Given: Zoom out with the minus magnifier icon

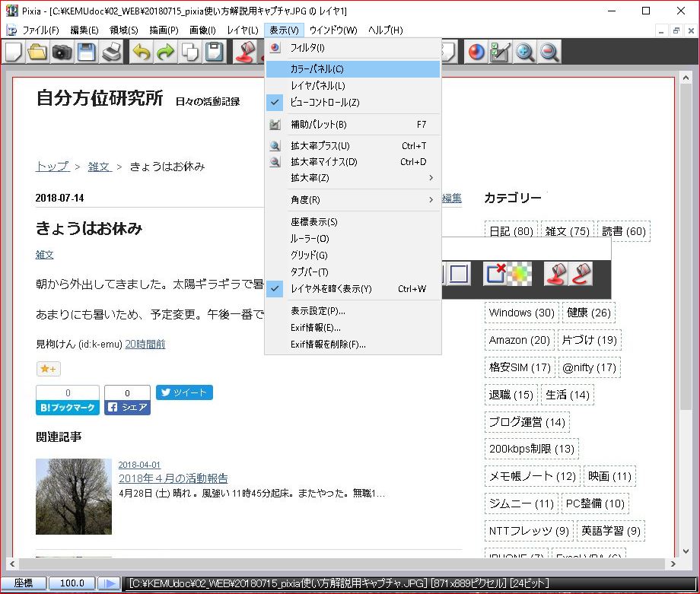Looking at the screenshot, I should tap(549, 52).
